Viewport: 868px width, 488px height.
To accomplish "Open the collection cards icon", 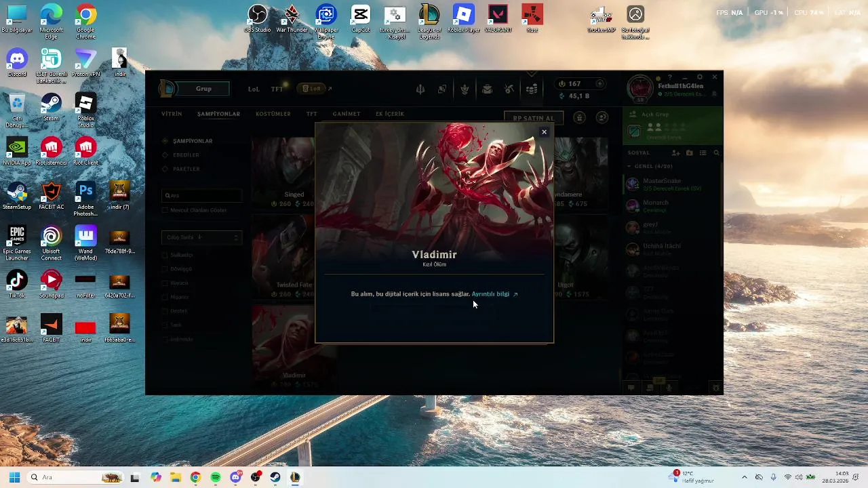I will pos(442,89).
